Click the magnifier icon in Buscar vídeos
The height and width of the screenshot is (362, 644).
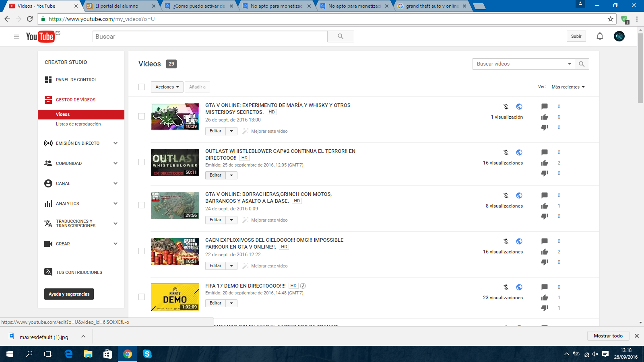582,64
